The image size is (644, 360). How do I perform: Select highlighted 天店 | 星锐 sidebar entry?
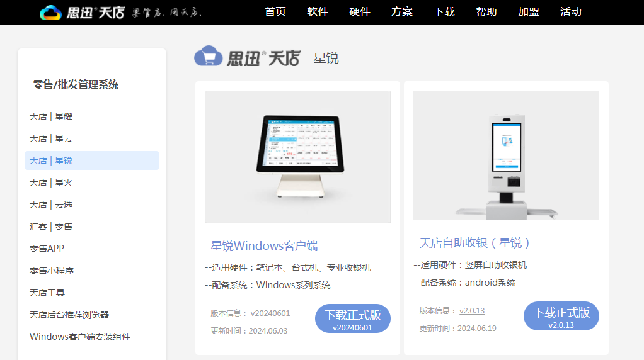tap(92, 160)
